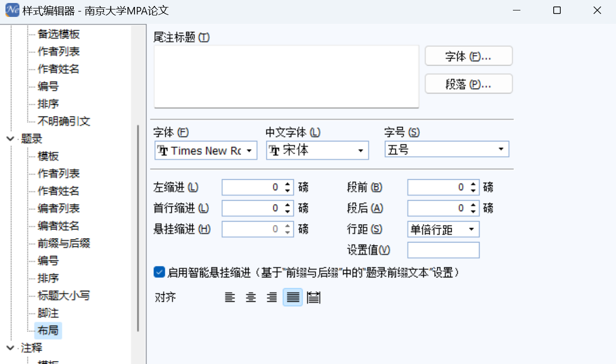This screenshot has height=364, width=616.
Task: Select 备选模板 in the style tree
Action: point(59,34)
